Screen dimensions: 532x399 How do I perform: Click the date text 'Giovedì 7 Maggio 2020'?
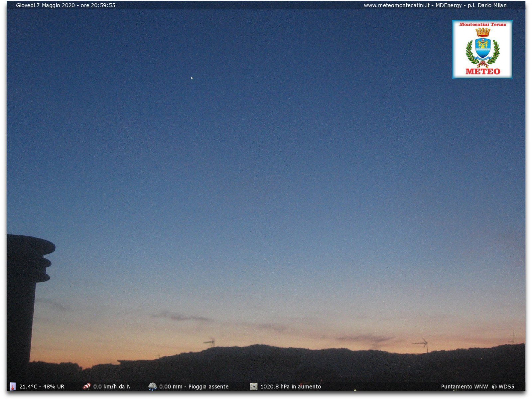coord(46,5)
